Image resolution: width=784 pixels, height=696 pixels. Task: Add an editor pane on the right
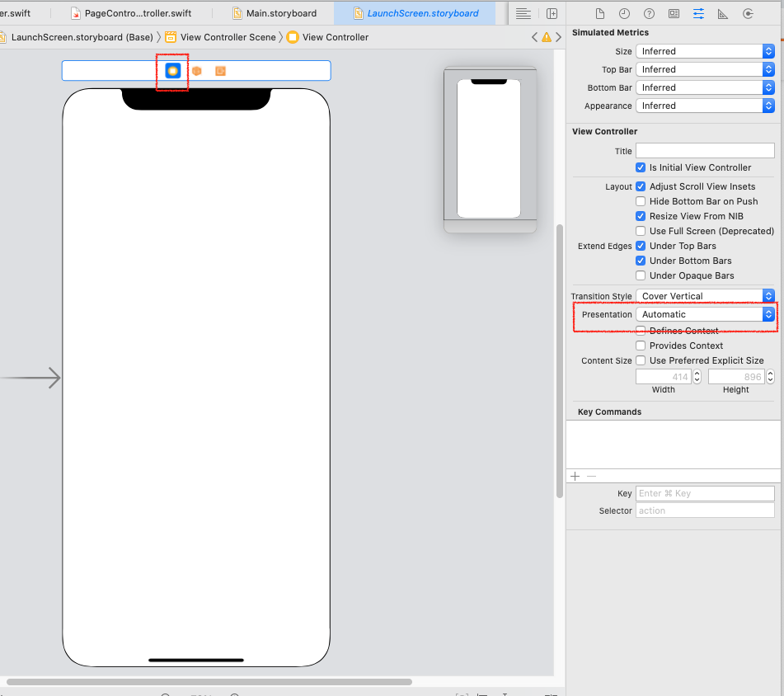[x=552, y=14]
